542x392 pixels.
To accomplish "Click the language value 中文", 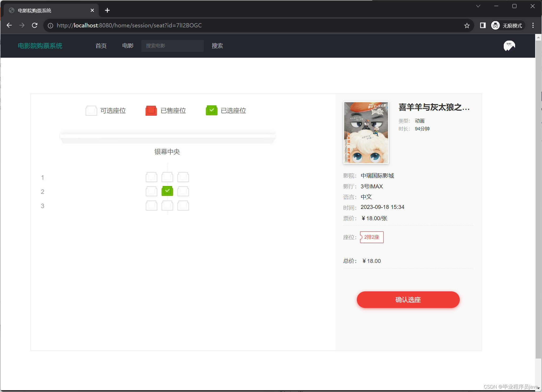I will (366, 197).
